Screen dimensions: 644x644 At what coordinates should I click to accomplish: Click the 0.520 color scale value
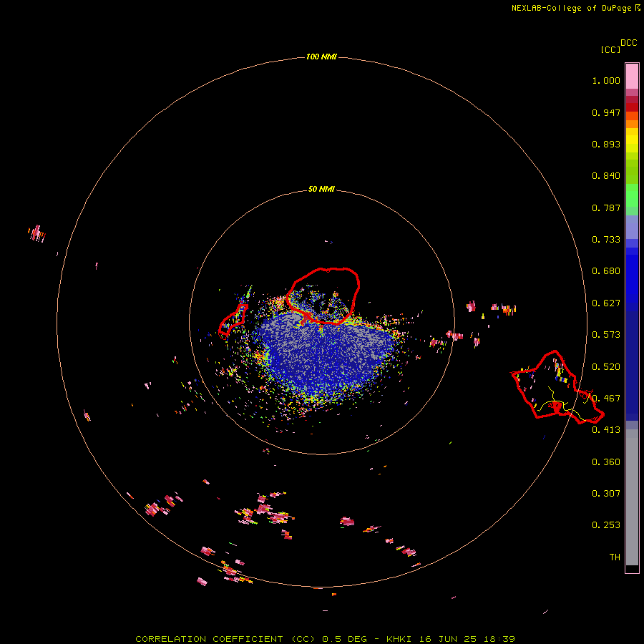tap(606, 367)
